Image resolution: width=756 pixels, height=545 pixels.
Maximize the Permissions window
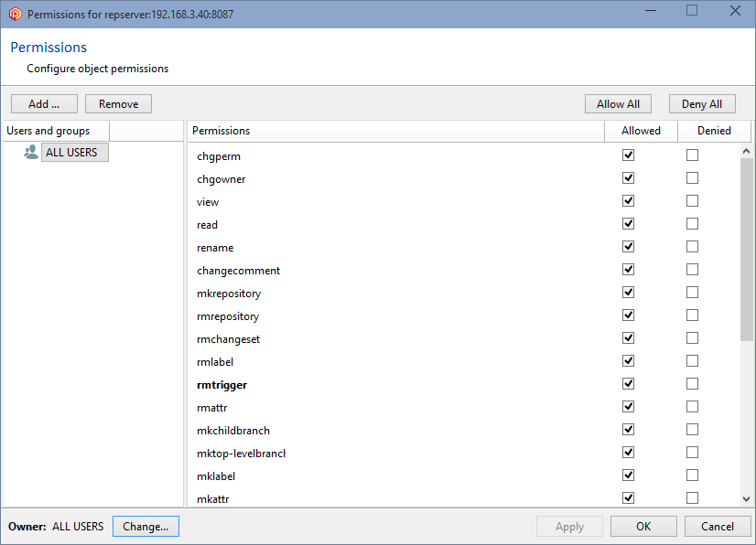[x=692, y=11]
